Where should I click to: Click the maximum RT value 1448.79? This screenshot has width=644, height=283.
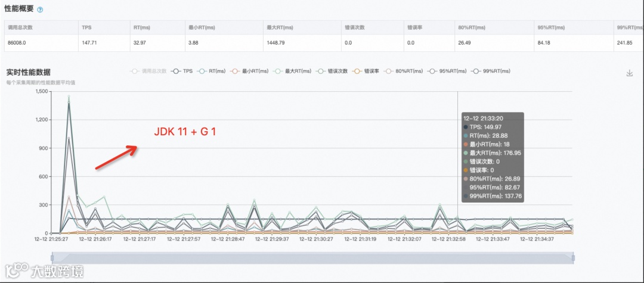(275, 42)
